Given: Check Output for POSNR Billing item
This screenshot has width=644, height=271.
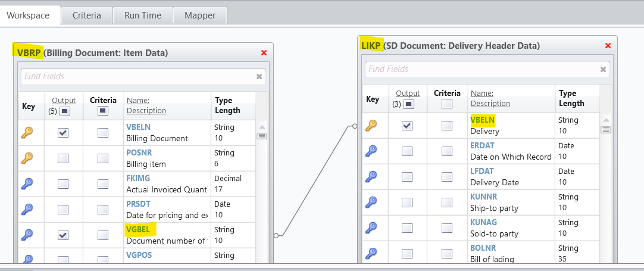Looking at the screenshot, I should pyautogui.click(x=63, y=158).
